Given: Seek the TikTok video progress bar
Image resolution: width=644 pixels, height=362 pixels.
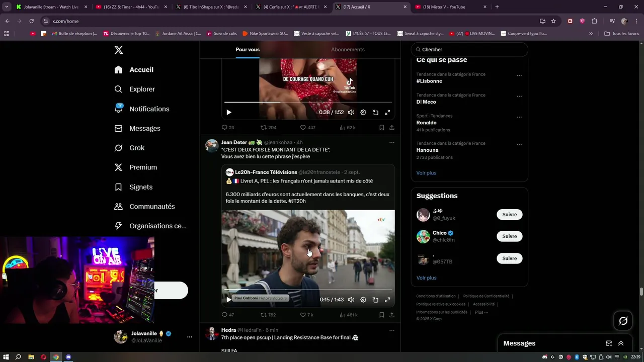Looking at the screenshot, I should [308, 102].
